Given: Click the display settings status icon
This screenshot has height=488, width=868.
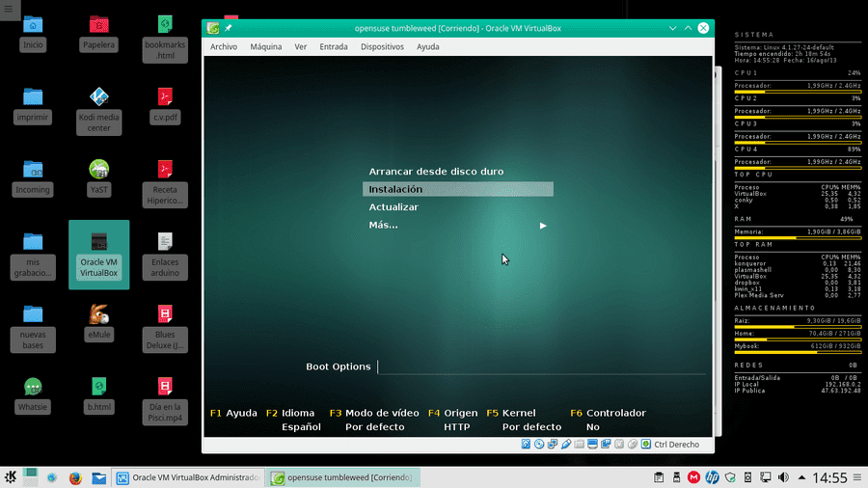Looking at the screenshot, I should point(592,445).
